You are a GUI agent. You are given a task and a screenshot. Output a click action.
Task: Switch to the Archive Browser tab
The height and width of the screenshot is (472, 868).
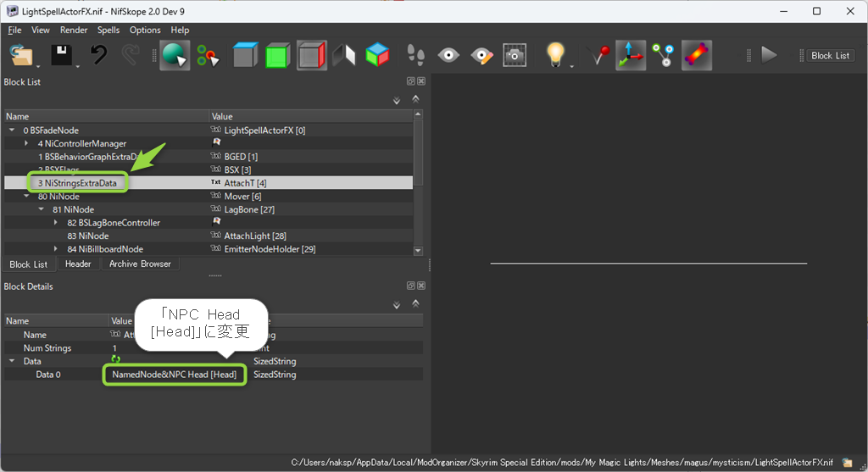click(x=140, y=264)
